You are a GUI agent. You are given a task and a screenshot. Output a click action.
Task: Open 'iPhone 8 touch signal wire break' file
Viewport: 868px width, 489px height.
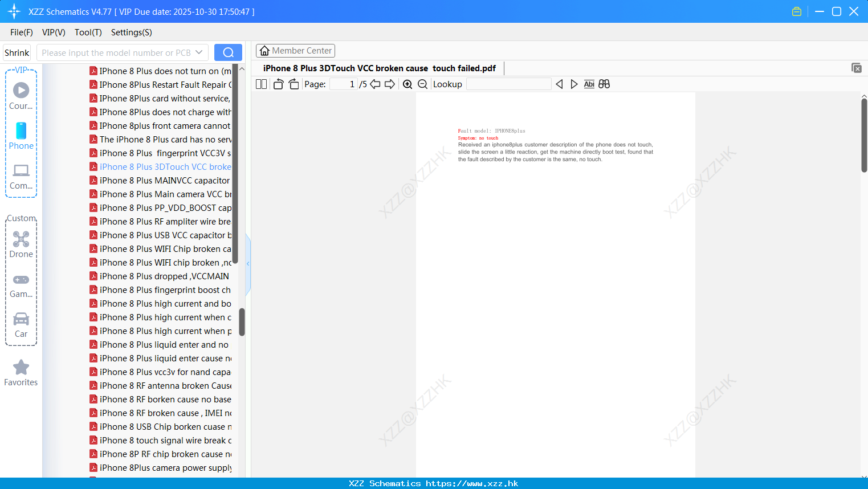pyautogui.click(x=160, y=441)
